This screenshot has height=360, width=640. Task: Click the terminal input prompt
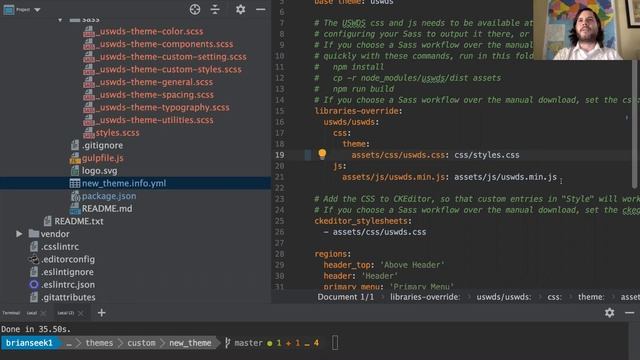point(335,343)
